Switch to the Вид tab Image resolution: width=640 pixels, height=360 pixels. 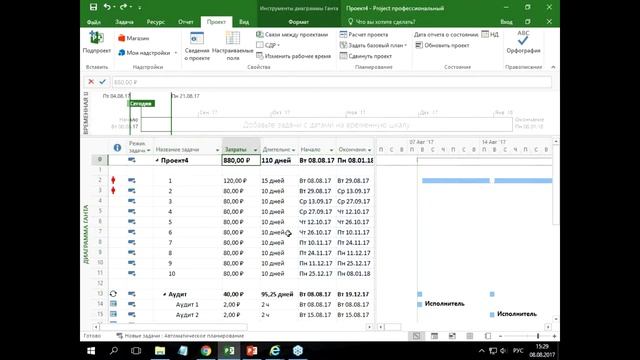[244, 22]
